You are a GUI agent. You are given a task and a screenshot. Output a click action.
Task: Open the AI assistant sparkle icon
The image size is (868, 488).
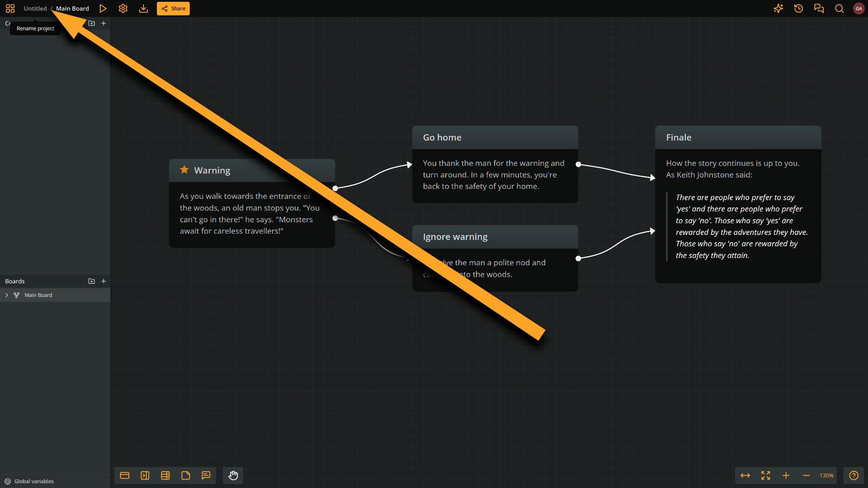point(778,9)
